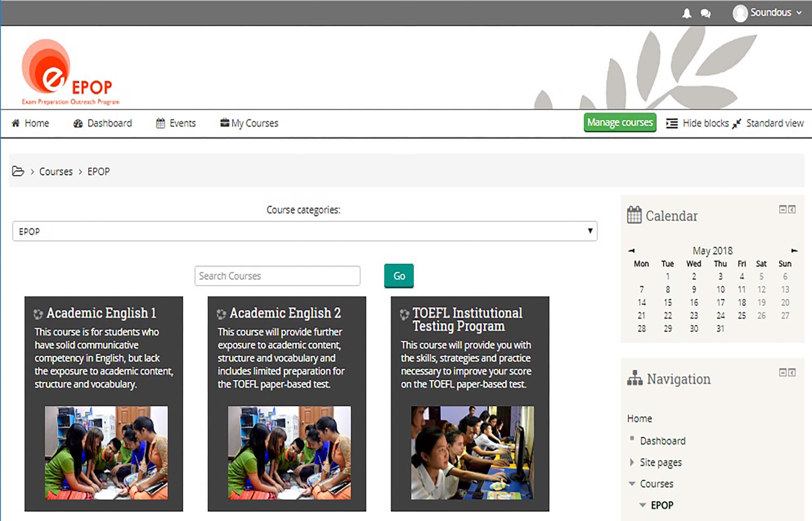Screen dimensions: 812x521
Task: Click the Navigation block sitemap icon
Action: 635,378
